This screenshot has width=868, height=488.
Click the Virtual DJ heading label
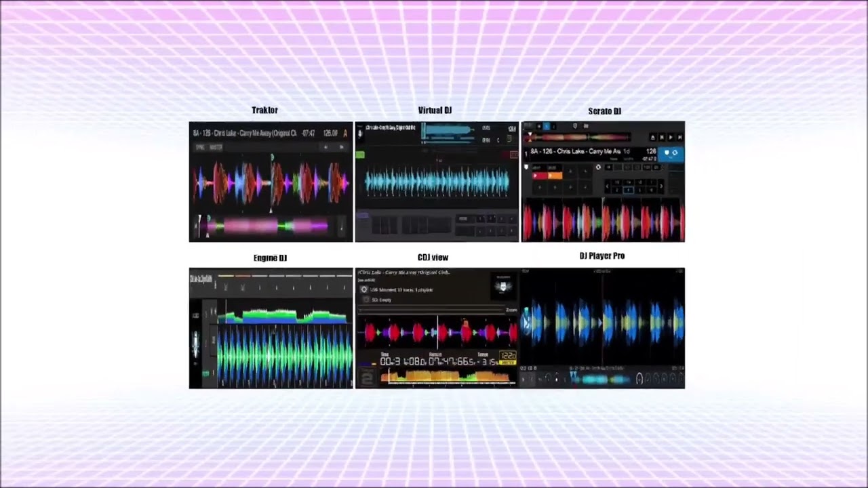click(x=435, y=110)
